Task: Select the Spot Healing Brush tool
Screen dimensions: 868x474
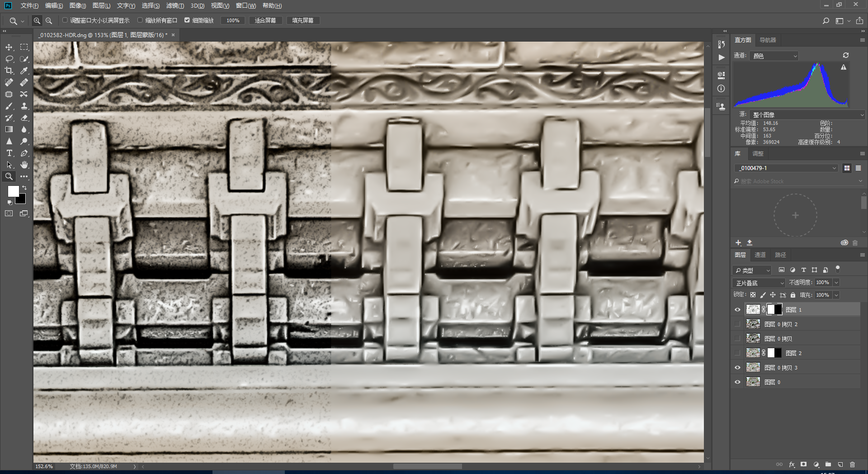Action: (9, 82)
